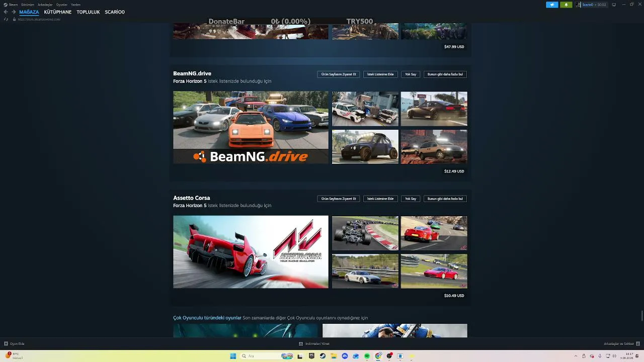Viewport: 644px width, 362px height.
Task: Open the Steam menu
Action: pyautogui.click(x=13, y=5)
